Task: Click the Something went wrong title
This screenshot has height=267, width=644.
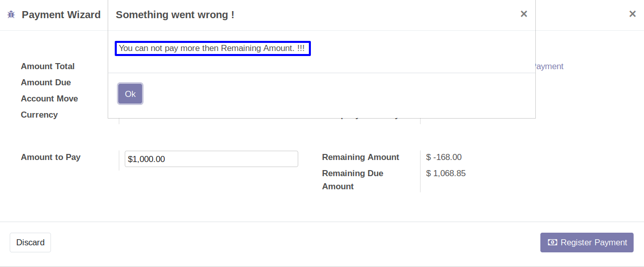Action: [175, 15]
